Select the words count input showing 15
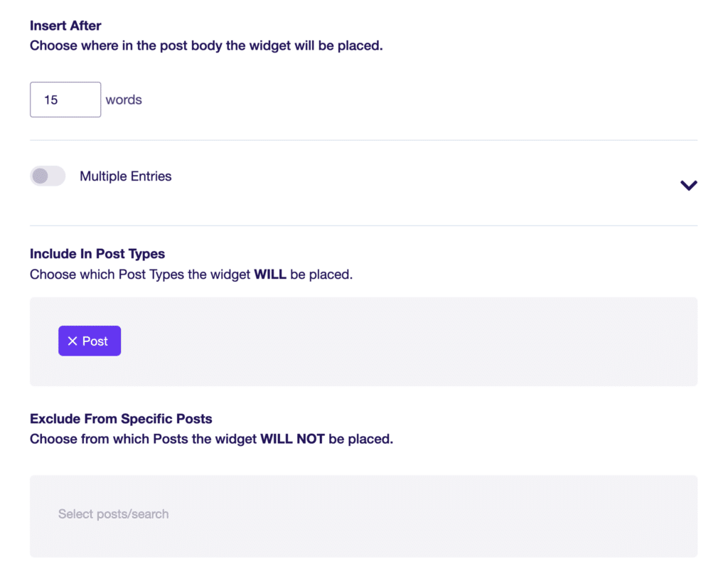 (65, 100)
